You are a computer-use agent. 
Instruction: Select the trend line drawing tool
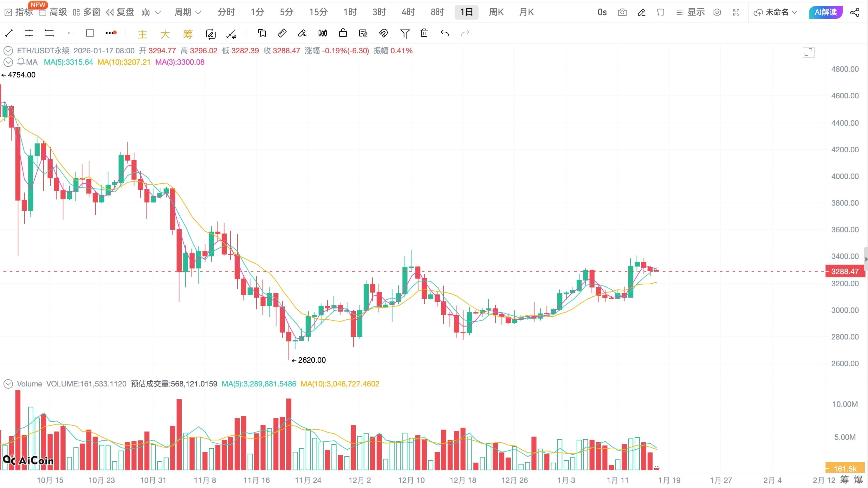[x=9, y=33]
